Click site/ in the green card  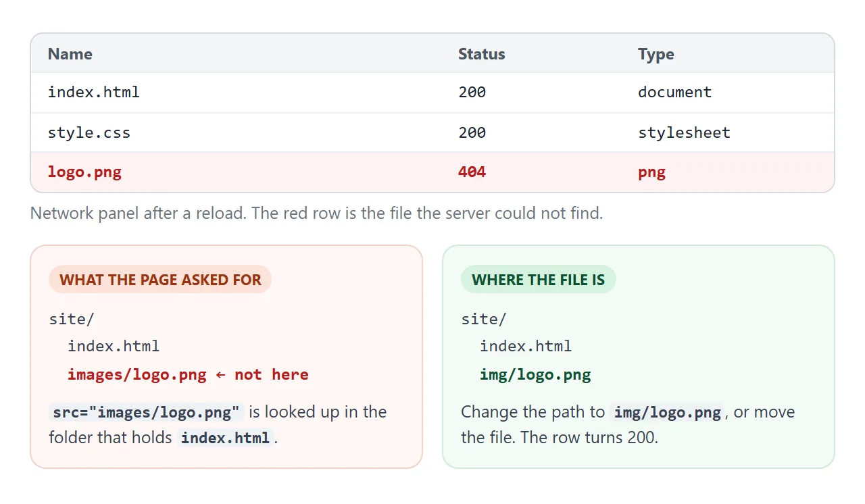pos(483,319)
